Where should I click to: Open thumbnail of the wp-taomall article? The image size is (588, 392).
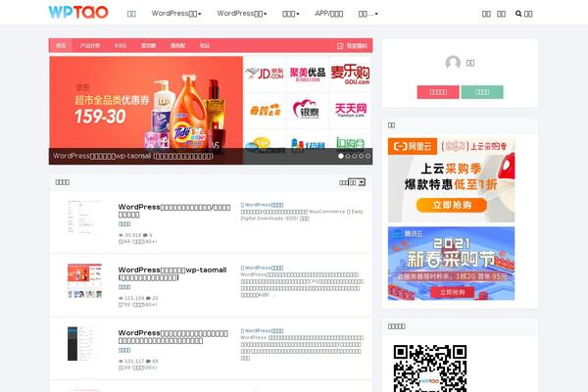click(x=84, y=280)
